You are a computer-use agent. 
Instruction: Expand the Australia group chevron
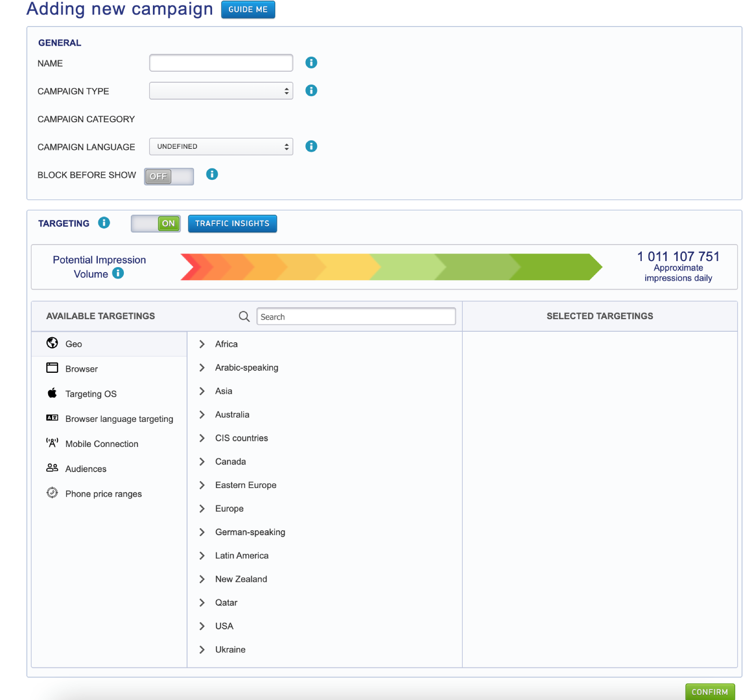[202, 415]
